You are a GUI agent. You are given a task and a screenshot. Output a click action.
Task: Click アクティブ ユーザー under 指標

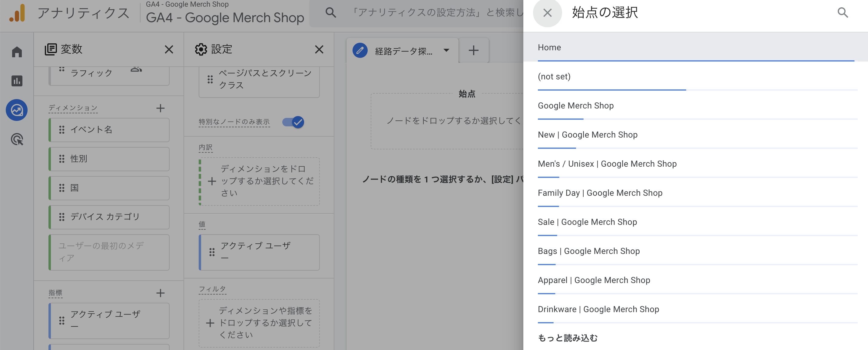click(109, 321)
